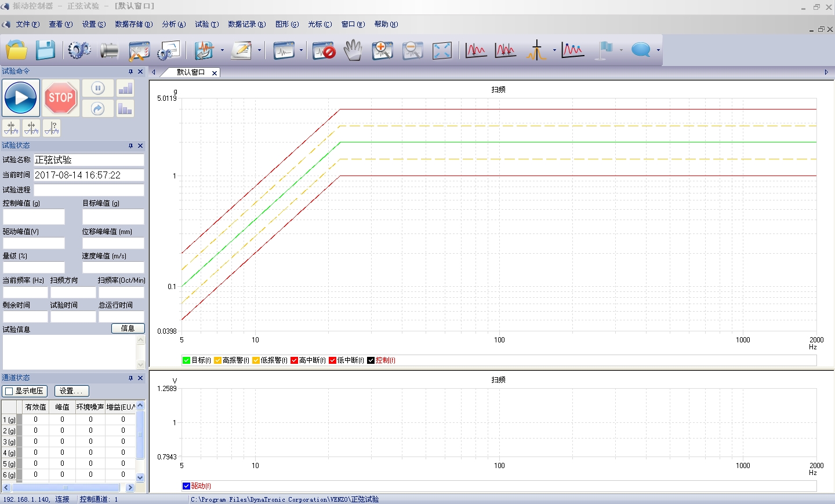Select the zoom out magnifier tool
Screen dimensions: 835x504
[412, 50]
